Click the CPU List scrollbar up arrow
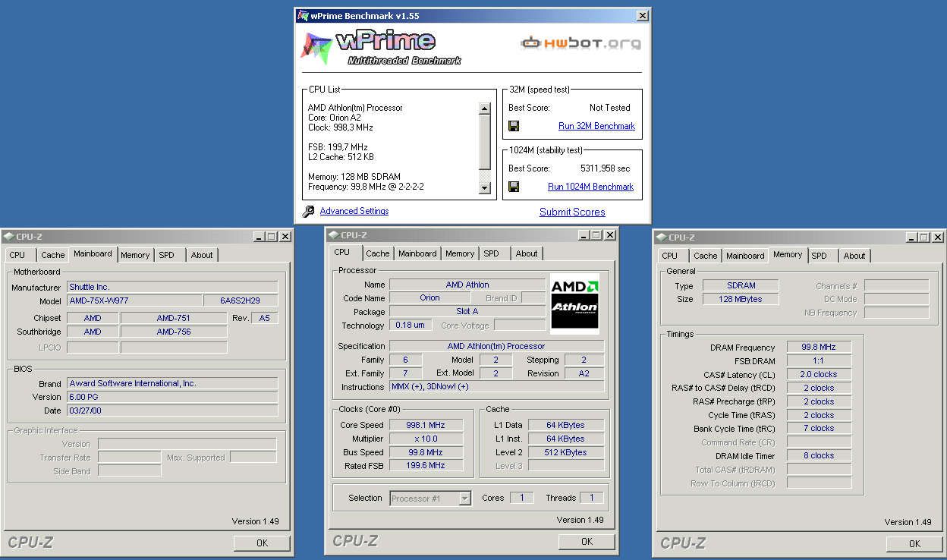Image resolution: width=947 pixels, height=560 pixels. pos(485,109)
